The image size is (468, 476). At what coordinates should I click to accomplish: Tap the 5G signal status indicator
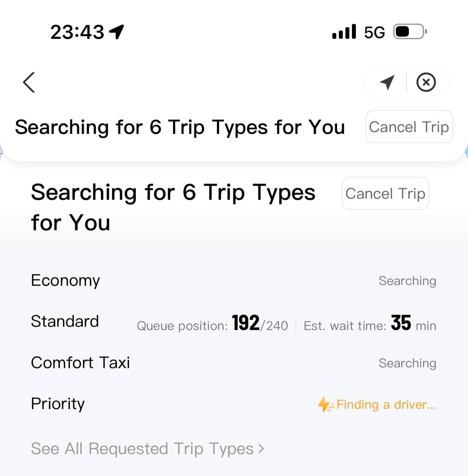pyautogui.click(x=374, y=33)
